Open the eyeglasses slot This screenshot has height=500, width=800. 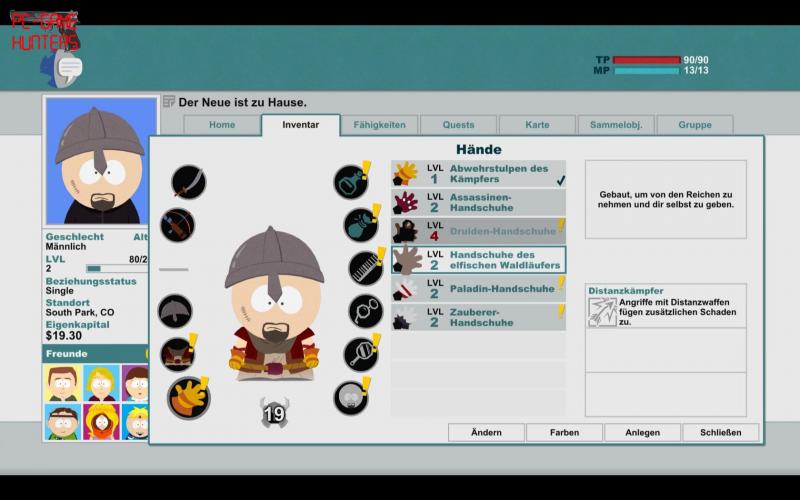[x=366, y=311]
